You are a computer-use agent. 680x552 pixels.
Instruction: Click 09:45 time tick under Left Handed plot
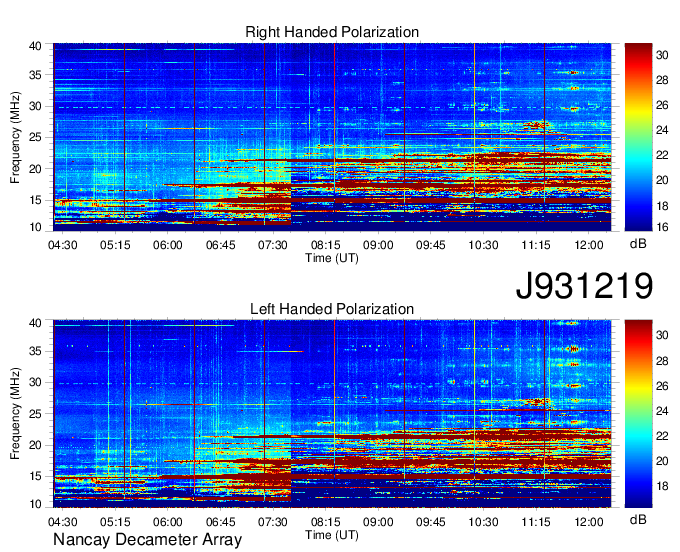431,522
